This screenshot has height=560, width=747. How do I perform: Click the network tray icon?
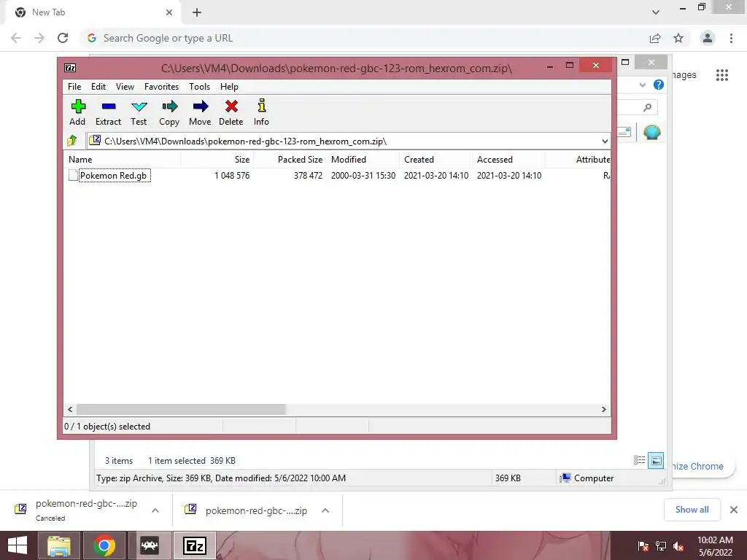[661, 546]
